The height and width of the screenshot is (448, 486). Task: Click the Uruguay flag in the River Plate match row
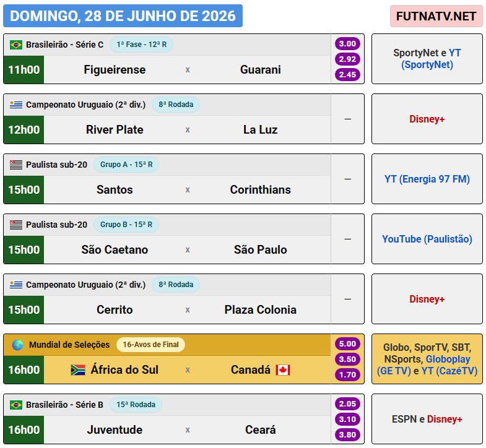click(x=16, y=105)
